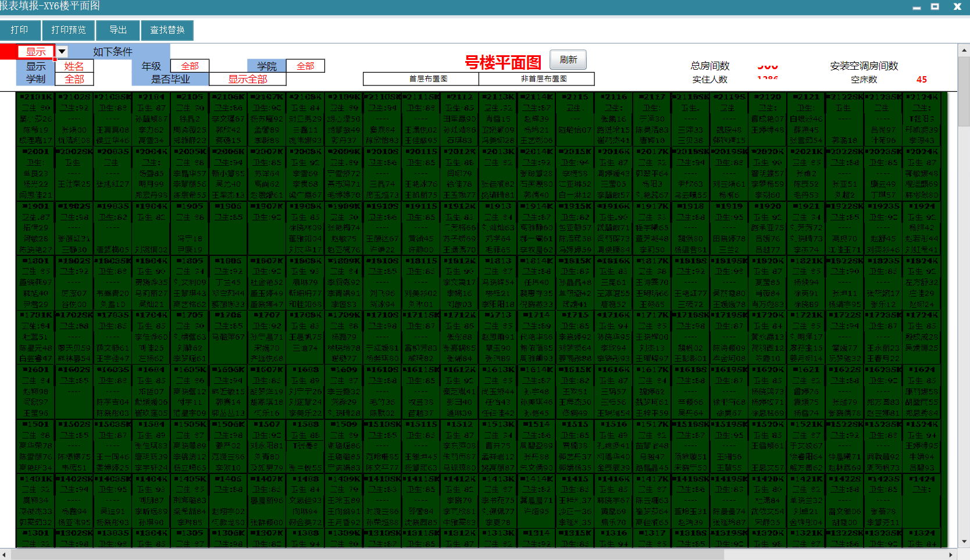Click the 年级 label cell

151,66
